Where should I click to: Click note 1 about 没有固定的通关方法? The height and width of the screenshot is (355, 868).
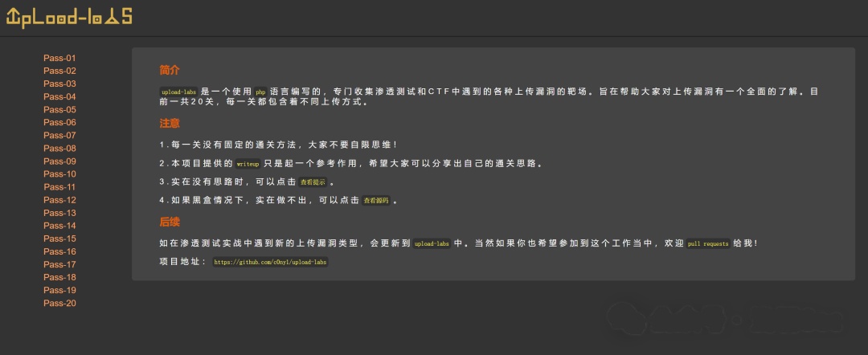278,145
